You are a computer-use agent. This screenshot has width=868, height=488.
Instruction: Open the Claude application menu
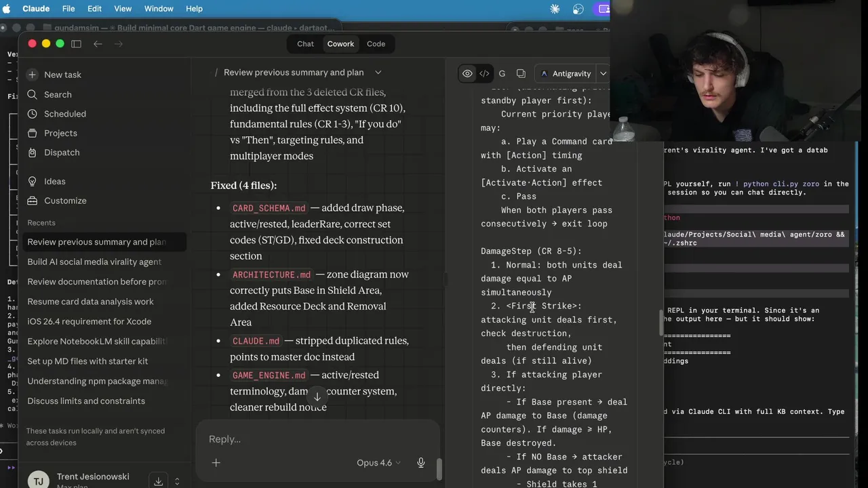coord(36,9)
